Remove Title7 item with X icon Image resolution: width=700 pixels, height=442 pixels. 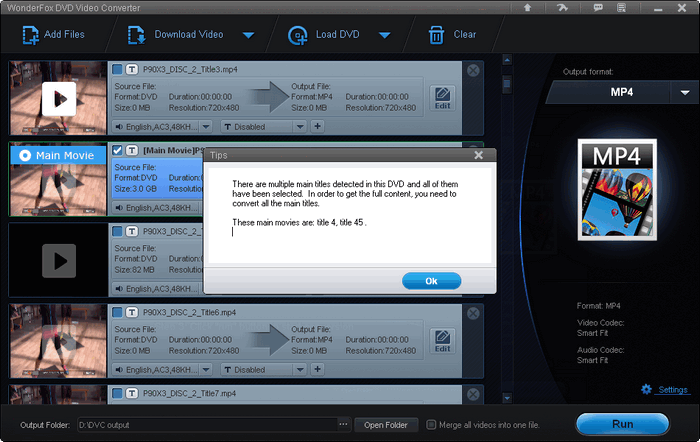[473, 394]
